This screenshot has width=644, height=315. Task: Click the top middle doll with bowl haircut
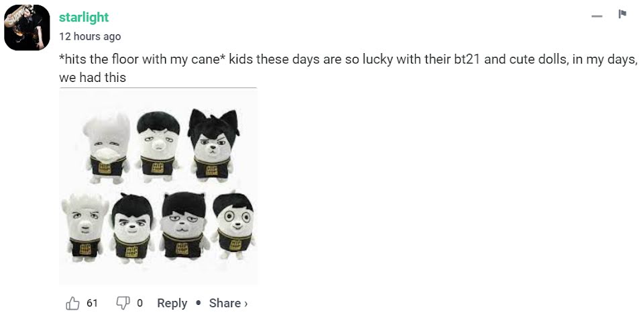coord(158,146)
